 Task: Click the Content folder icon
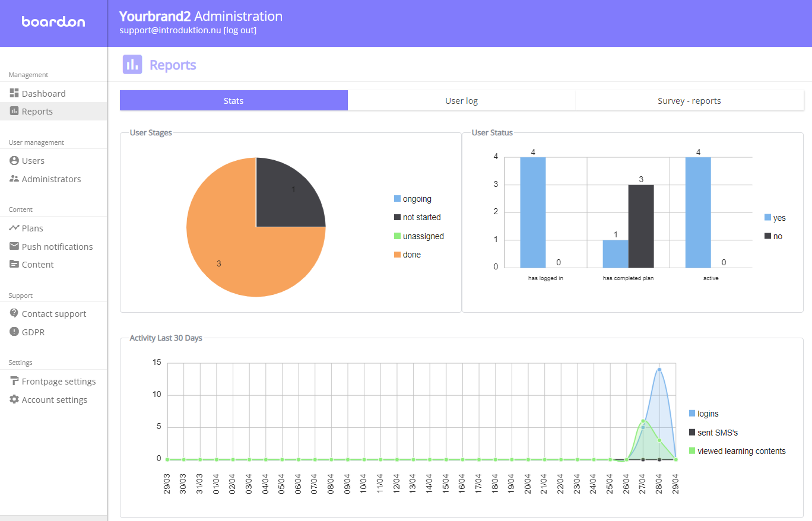(x=14, y=264)
